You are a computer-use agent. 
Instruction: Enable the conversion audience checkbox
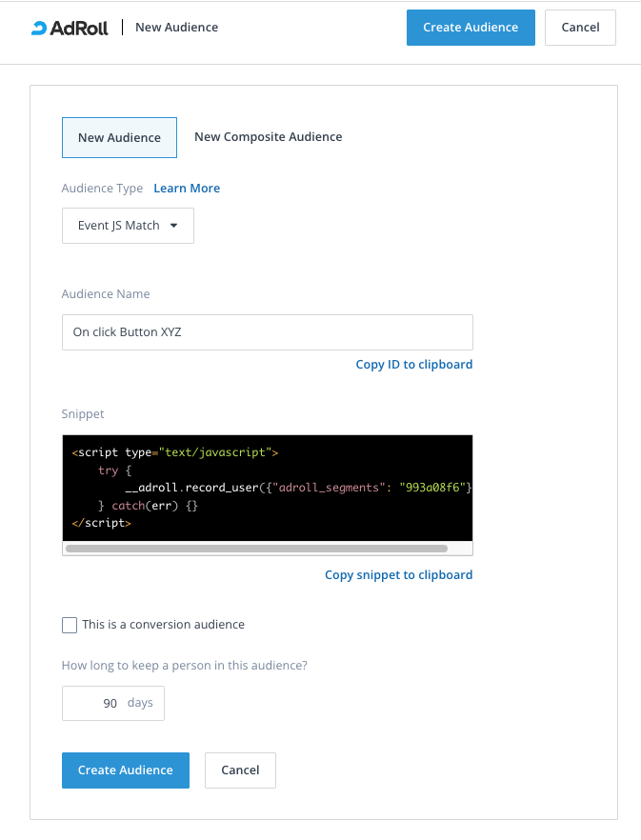(x=70, y=625)
